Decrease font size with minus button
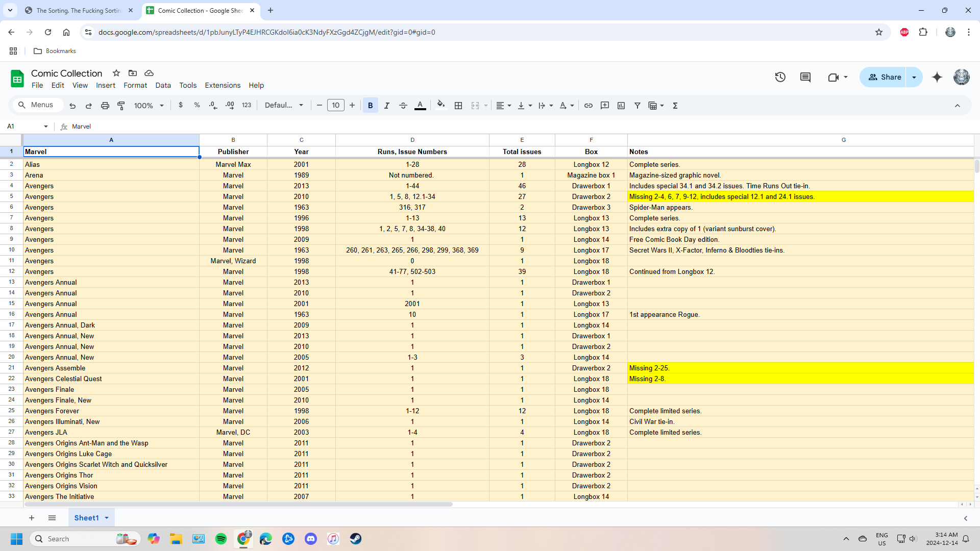The image size is (980, 551). point(320,105)
